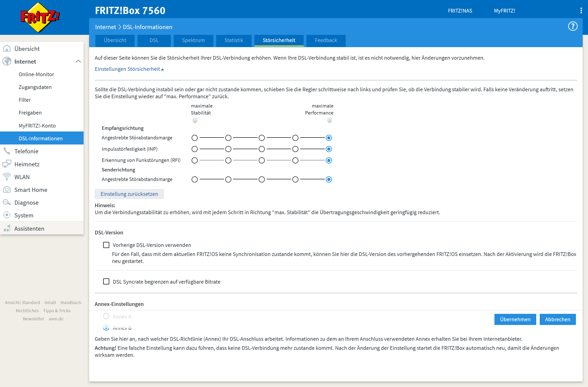Click the Heimnetz network icon
588x387 pixels.
[7, 164]
